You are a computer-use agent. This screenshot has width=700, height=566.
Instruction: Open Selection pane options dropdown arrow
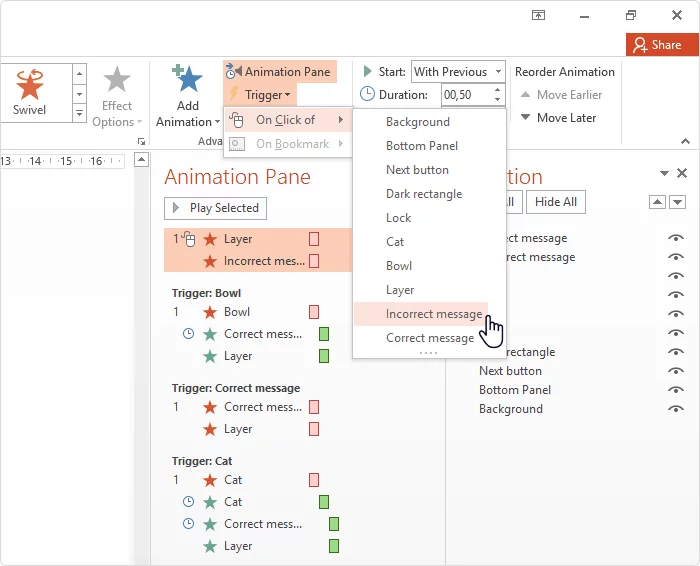pyautogui.click(x=664, y=173)
